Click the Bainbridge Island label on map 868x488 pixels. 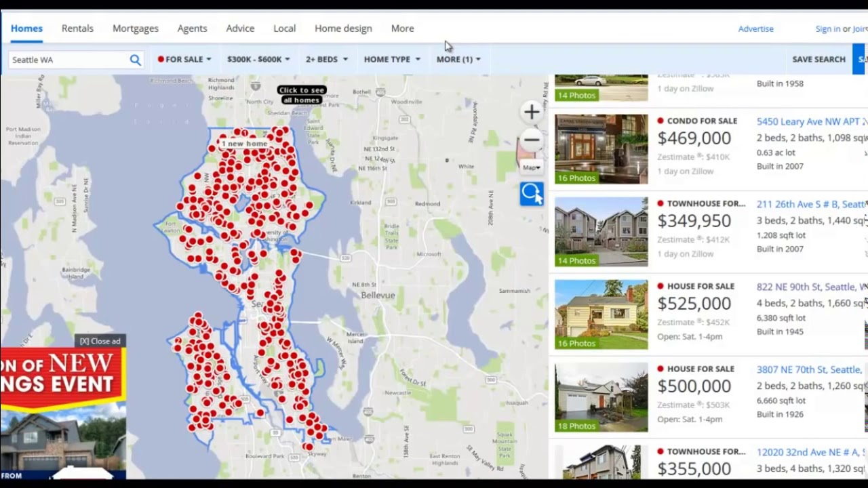(75, 272)
